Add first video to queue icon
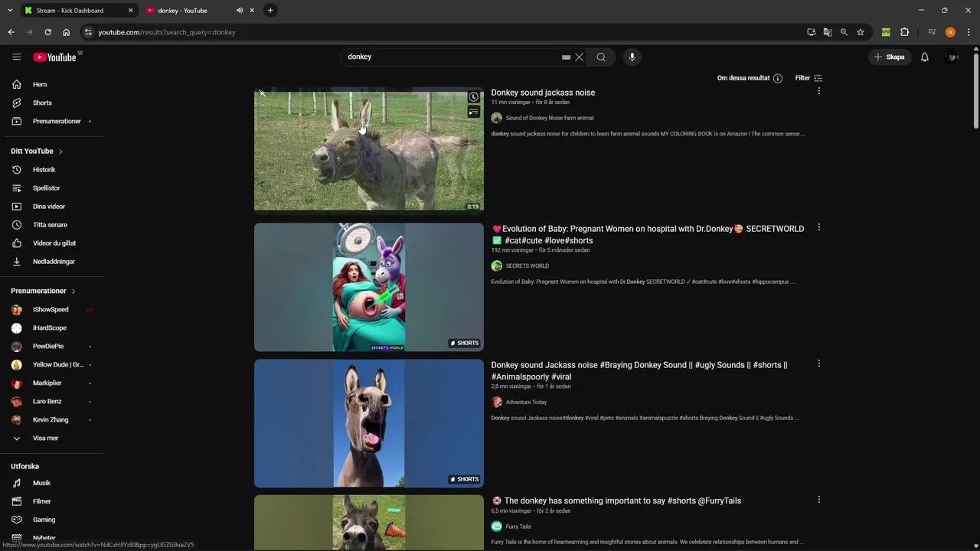 (473, 112)
